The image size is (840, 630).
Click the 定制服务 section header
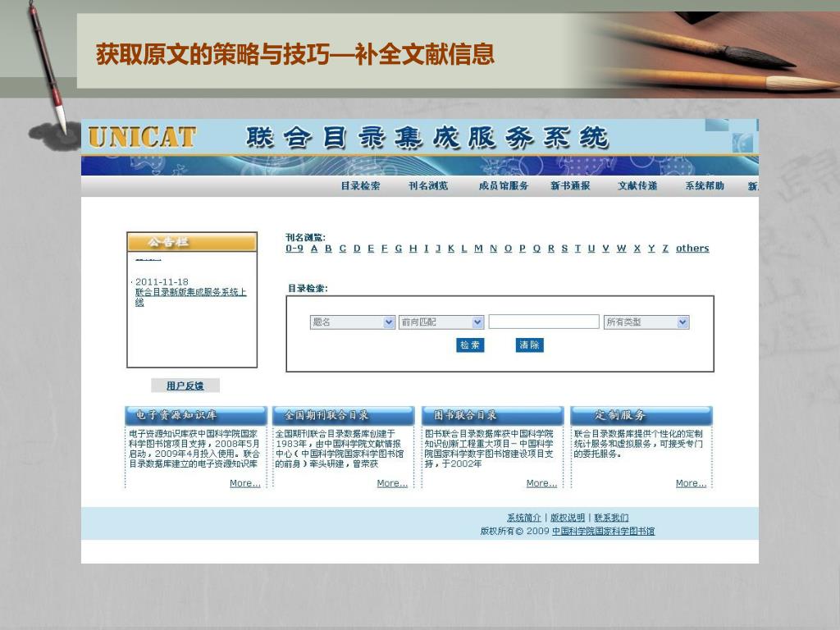[641, 416]
